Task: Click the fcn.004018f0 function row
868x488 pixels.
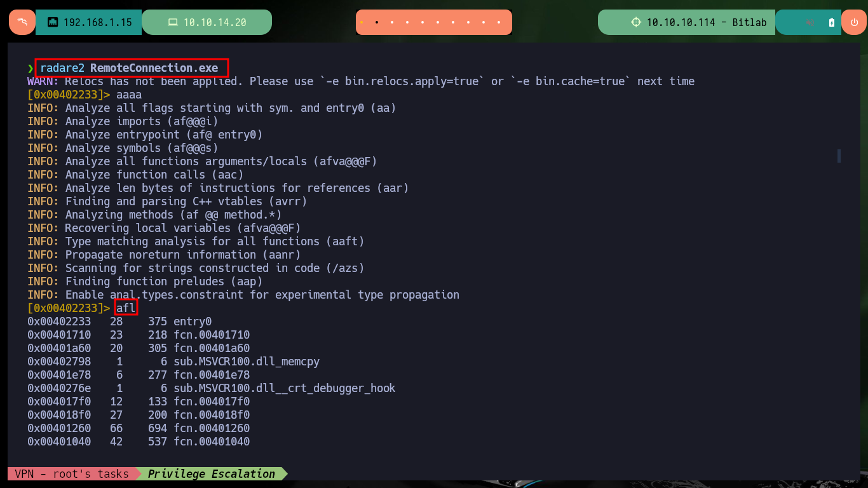Action: point(139,415)
